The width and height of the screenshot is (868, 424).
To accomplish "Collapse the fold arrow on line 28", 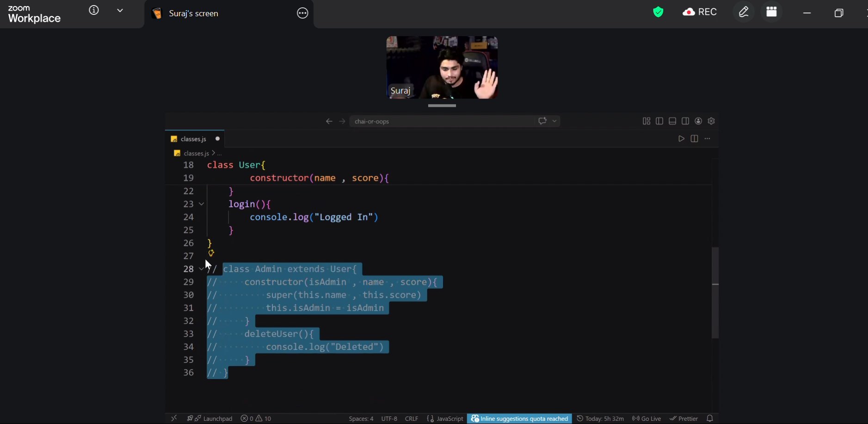I will [201, 269].
